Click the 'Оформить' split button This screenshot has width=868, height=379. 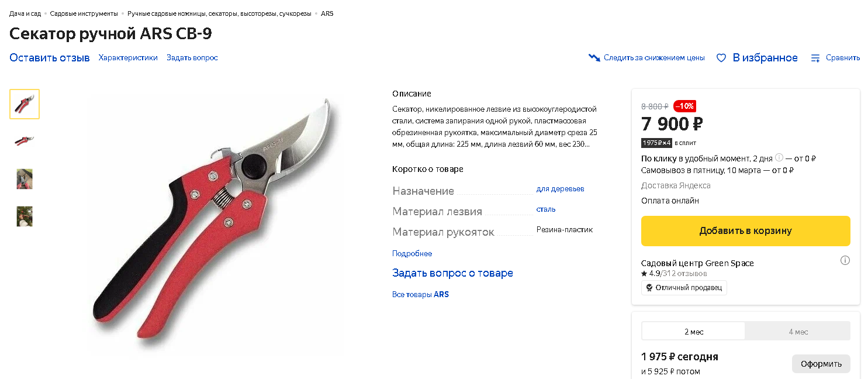(x=821, y=364)
